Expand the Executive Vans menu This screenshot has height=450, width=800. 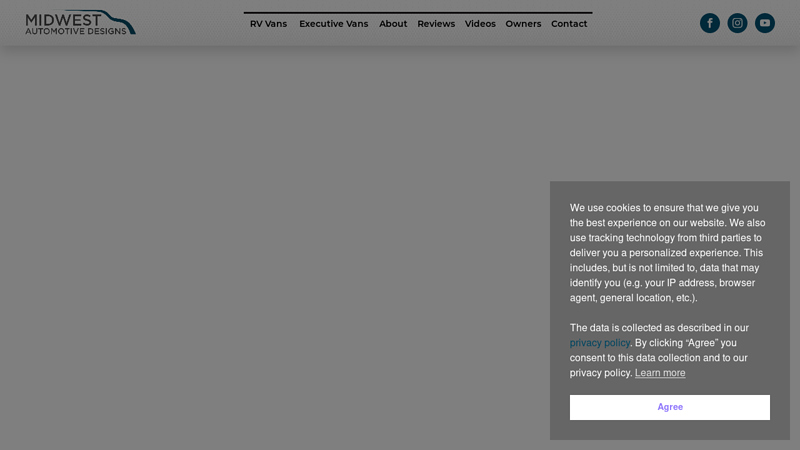(333, 24)
